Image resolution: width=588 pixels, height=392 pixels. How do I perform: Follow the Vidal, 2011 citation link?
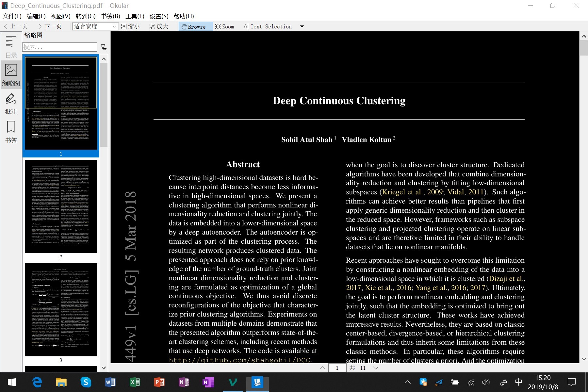465,192
